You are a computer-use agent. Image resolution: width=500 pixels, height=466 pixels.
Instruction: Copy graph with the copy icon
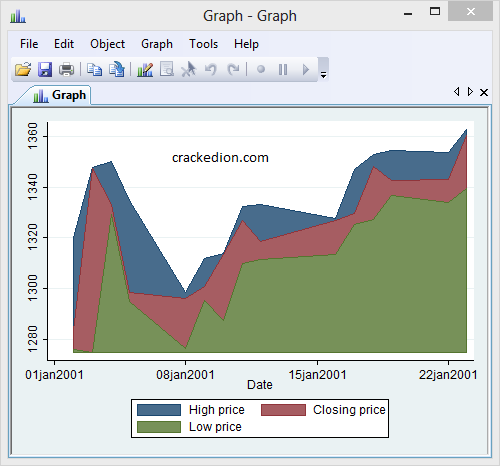(x=94, y=69)
